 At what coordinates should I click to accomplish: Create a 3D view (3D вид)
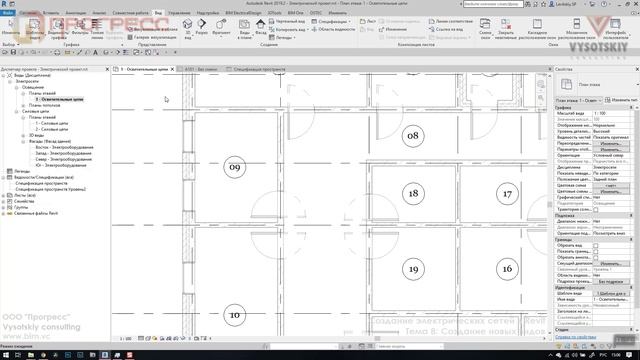coord(187,29)
